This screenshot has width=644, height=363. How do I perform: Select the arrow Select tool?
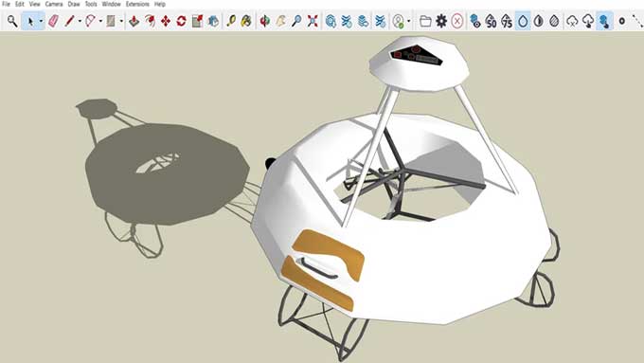point(30,21)
